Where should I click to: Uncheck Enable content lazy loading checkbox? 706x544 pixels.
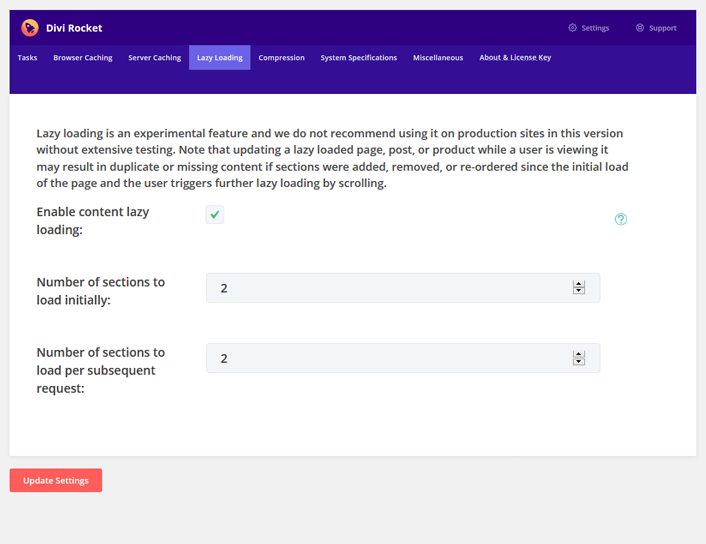coord(215,214)
